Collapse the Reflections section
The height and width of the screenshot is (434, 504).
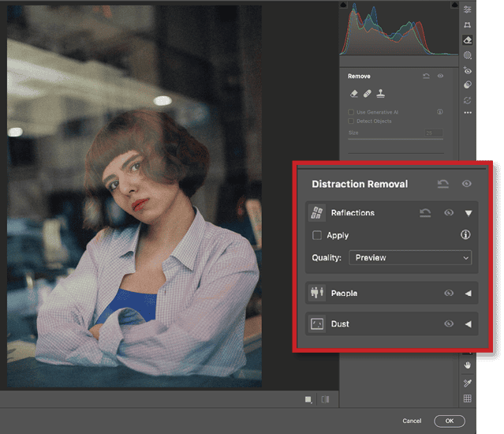[x=468, y=213]
